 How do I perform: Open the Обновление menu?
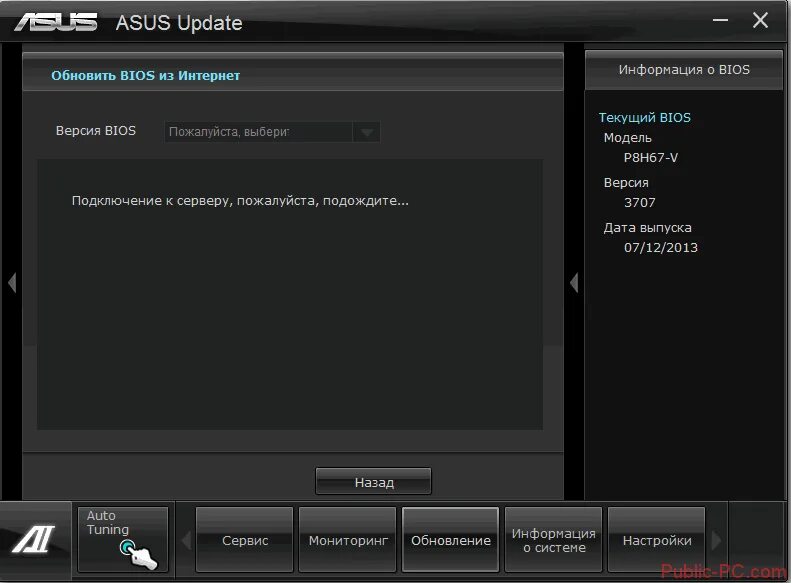(450, 540)
